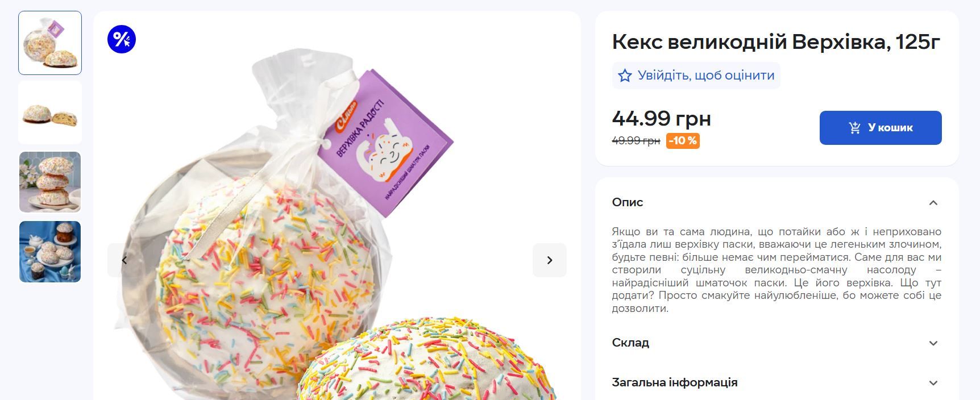Add the Easter cake to cart
Viewport: 980px width, 400px height.
click(x=880, y=127)
